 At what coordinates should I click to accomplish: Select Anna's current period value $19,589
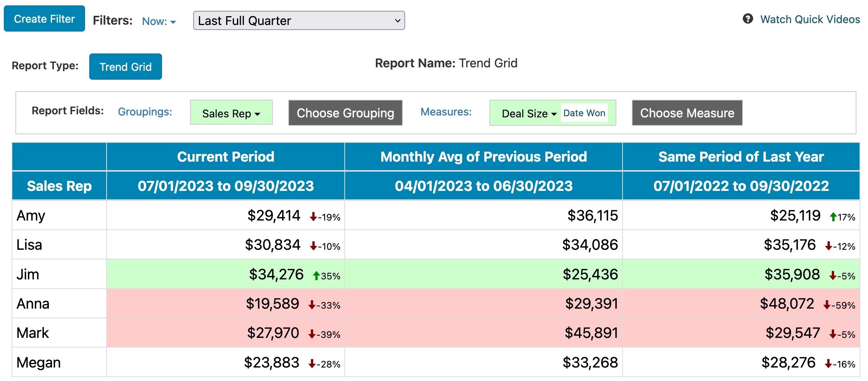tap(273, 304)
